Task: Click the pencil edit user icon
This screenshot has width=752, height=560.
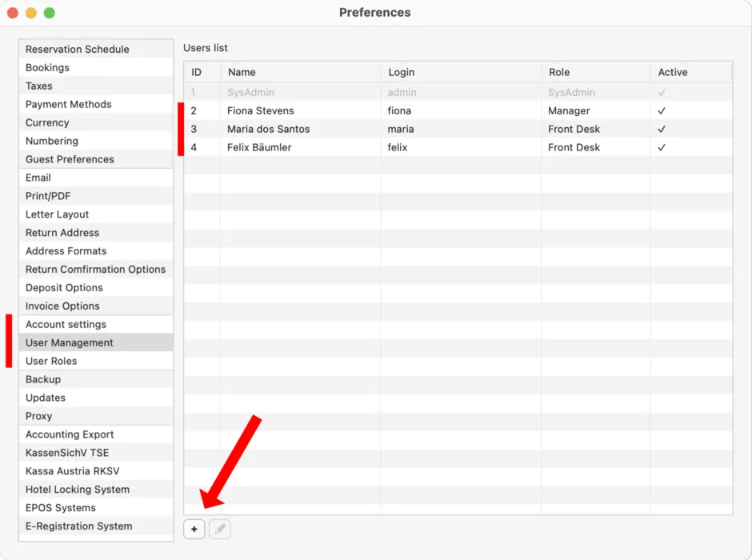Action: click(220, 530)
